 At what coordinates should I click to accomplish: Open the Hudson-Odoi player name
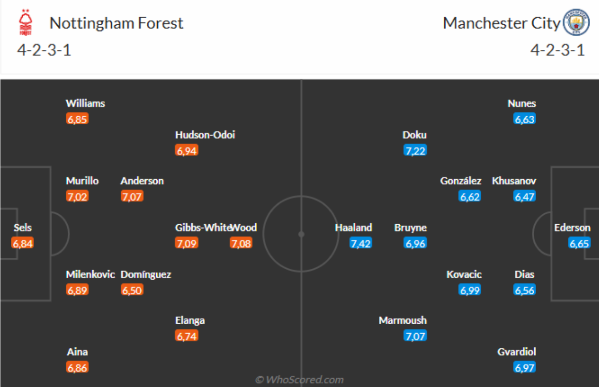click(x=205, y=135)
